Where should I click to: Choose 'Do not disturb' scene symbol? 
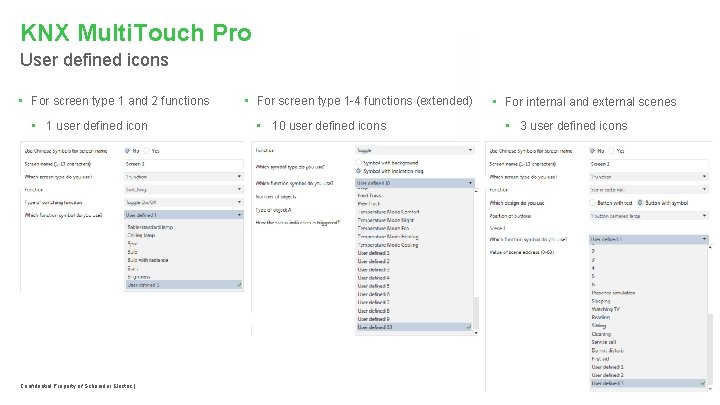coord(608,350)
